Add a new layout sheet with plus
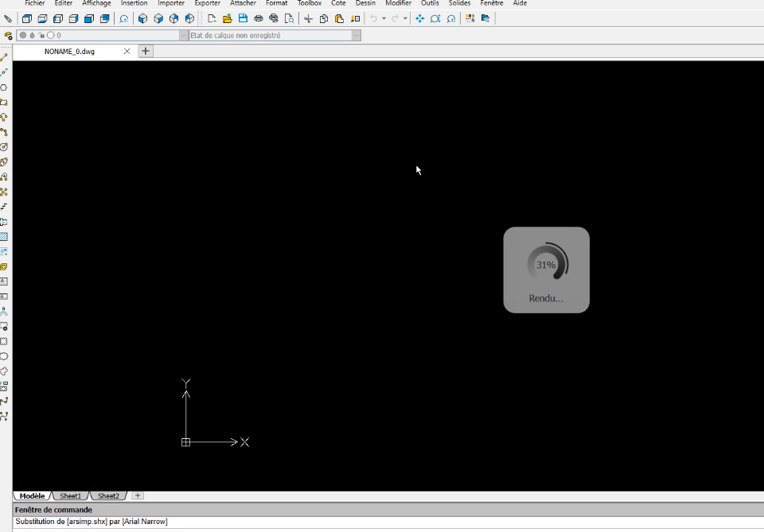The width and height of the screenshot is (764, 532). click(138, 495)
